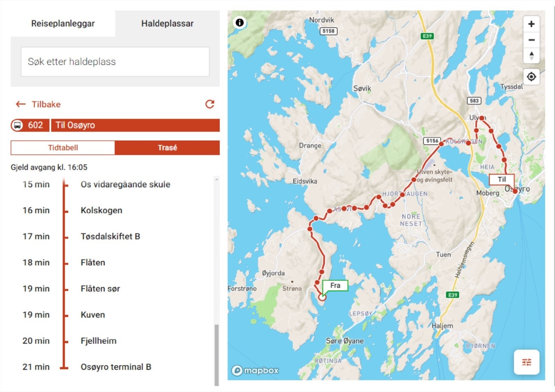The image size is (555, 392).
Task: Open the Mapbox logo link
Action: (255, 371)
